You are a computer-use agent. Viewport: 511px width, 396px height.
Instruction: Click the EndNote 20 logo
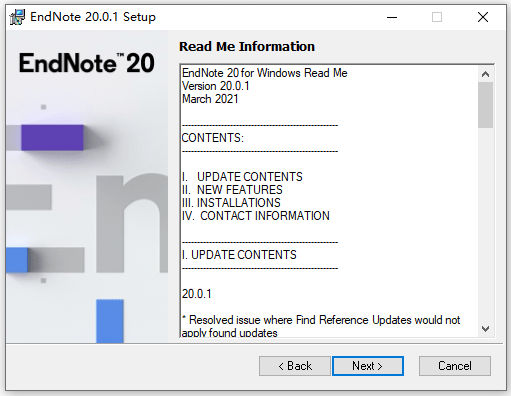(x=87, y=63)
